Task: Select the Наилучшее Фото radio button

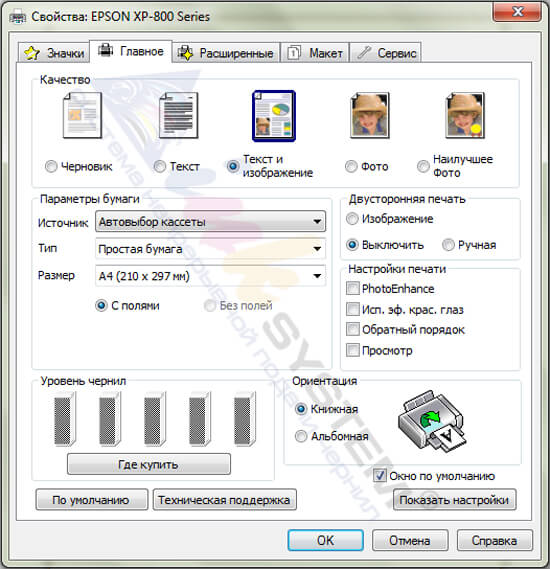Action: (x=423, y=167)
